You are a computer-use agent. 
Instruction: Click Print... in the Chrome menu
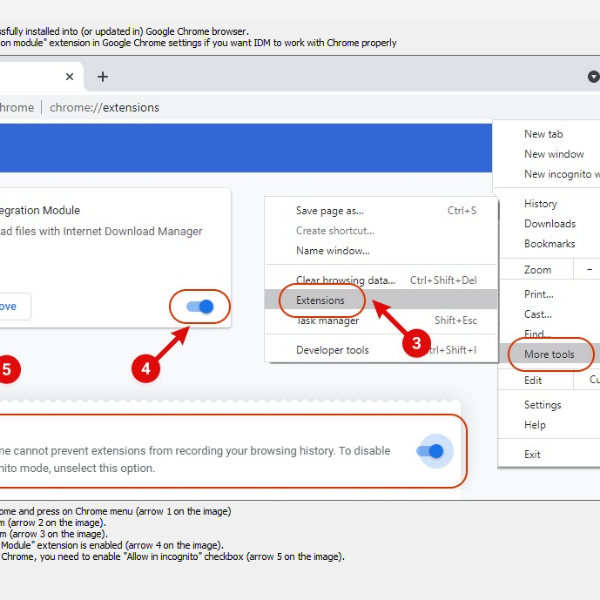pyautogui.click(x=539, y=295)
